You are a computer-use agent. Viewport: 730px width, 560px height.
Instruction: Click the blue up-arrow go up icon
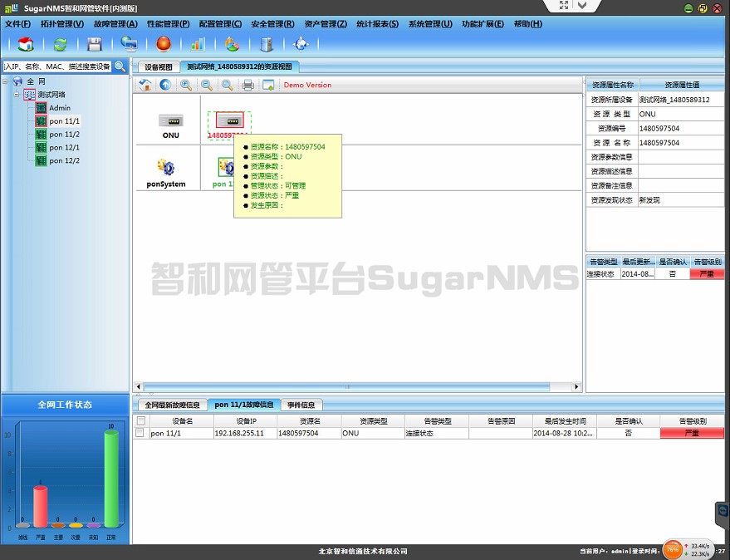coord(165,85)
